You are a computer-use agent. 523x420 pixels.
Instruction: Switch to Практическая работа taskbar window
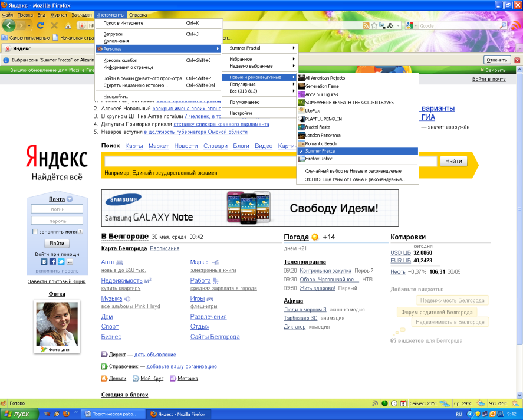coord(113,414)
